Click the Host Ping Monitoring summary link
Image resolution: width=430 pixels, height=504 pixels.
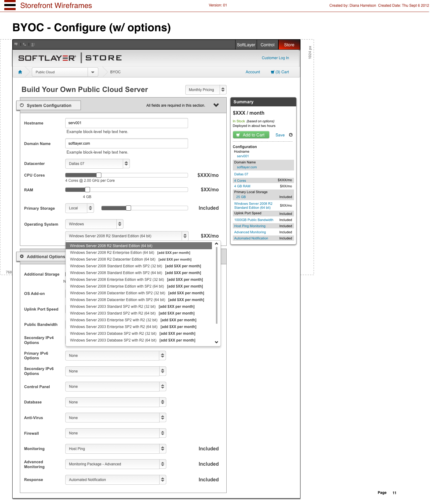point(250,226)
